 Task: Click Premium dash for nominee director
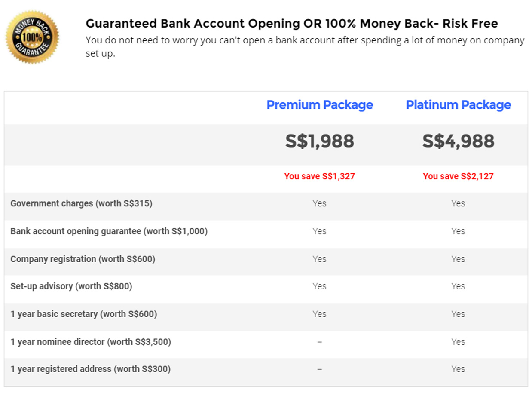(x=320, y=342)
